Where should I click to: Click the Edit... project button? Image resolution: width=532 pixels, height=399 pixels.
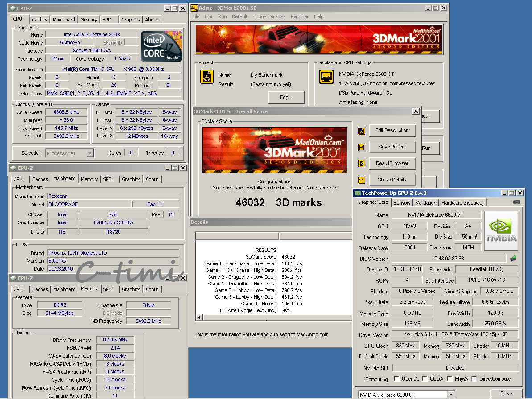point(286,97)
